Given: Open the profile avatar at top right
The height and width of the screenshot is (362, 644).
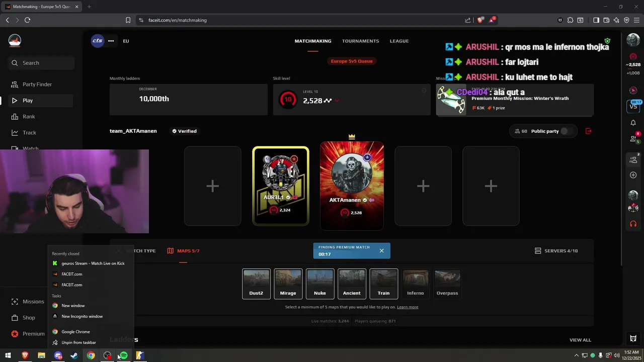Looking at the screenshot, I should click(x=633, y=41).
